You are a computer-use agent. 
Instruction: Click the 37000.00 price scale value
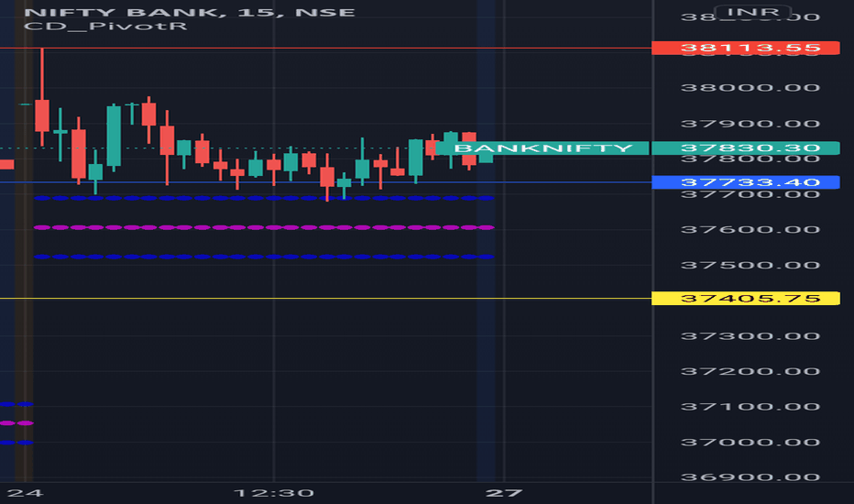point(750,443)
